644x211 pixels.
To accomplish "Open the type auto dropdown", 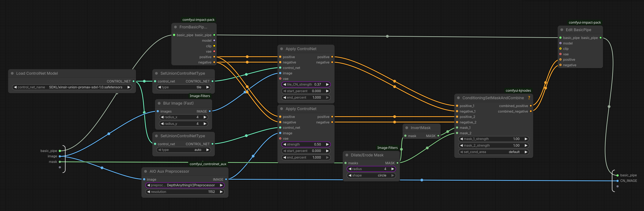I will (x=184, y=150).
